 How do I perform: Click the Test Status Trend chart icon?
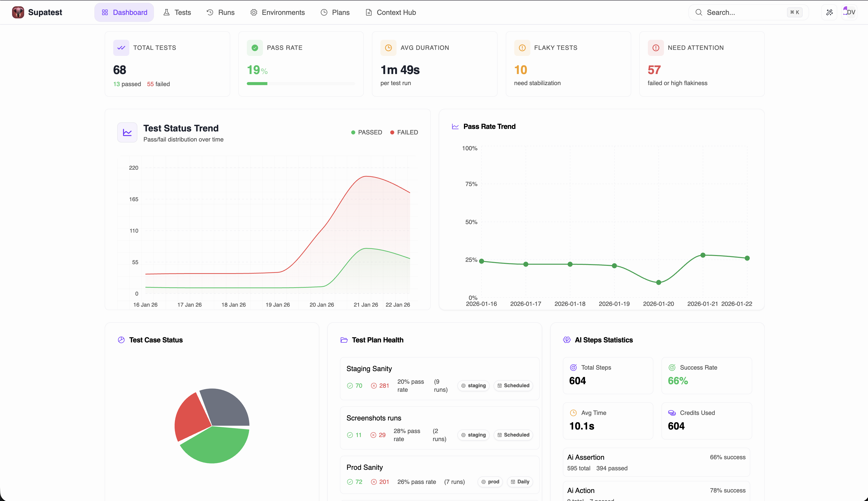click(x=127, y=132)
